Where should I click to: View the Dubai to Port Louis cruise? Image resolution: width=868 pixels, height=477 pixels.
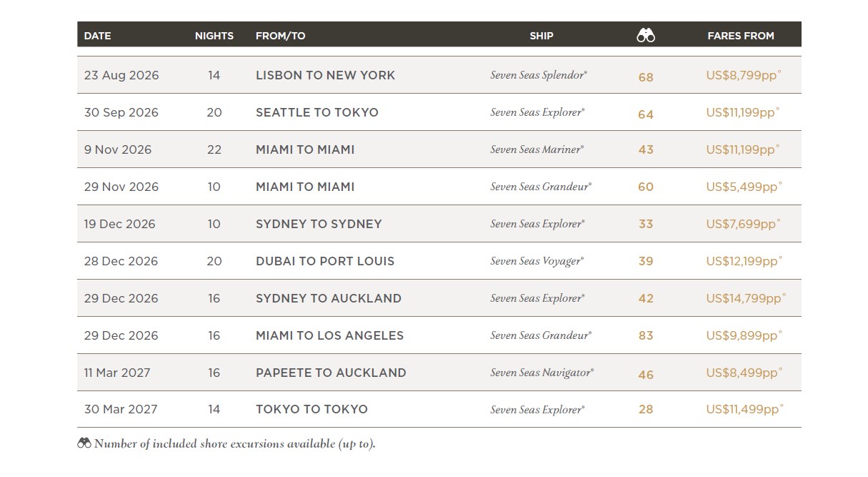click(325, 261)
